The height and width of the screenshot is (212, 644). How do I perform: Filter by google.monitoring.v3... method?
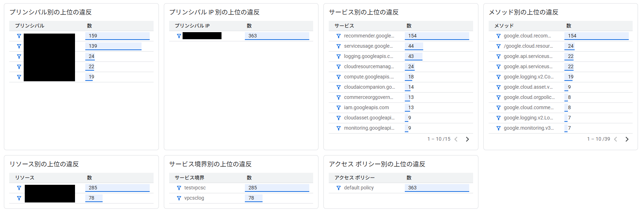[x=499, y=128]
